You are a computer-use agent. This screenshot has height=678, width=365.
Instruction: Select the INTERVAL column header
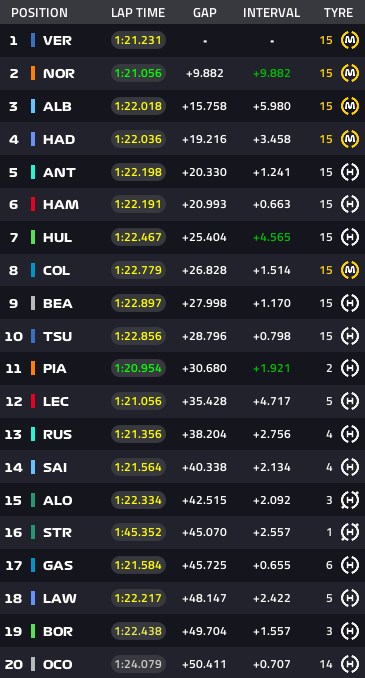tap(272, 13)
